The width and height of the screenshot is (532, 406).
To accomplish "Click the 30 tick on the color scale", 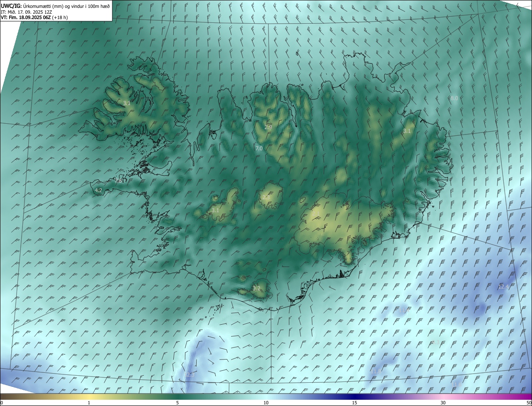I will click(x=443, y=403).
